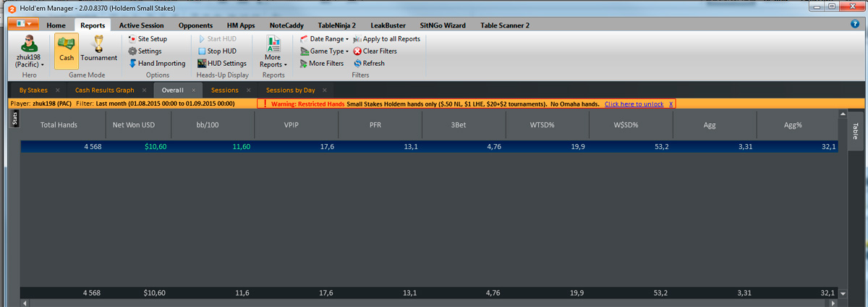Sort by the W$SD% column header
The width and height of the screenshot is (868, 307).
(631, 125)
